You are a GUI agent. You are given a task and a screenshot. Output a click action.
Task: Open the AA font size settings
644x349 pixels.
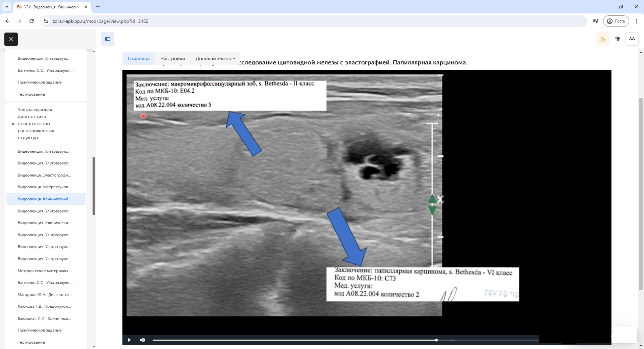[x=632, y=39]
